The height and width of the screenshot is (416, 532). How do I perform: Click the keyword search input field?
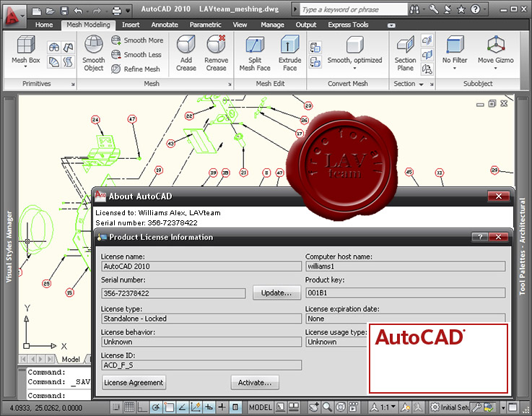point(353,9)
